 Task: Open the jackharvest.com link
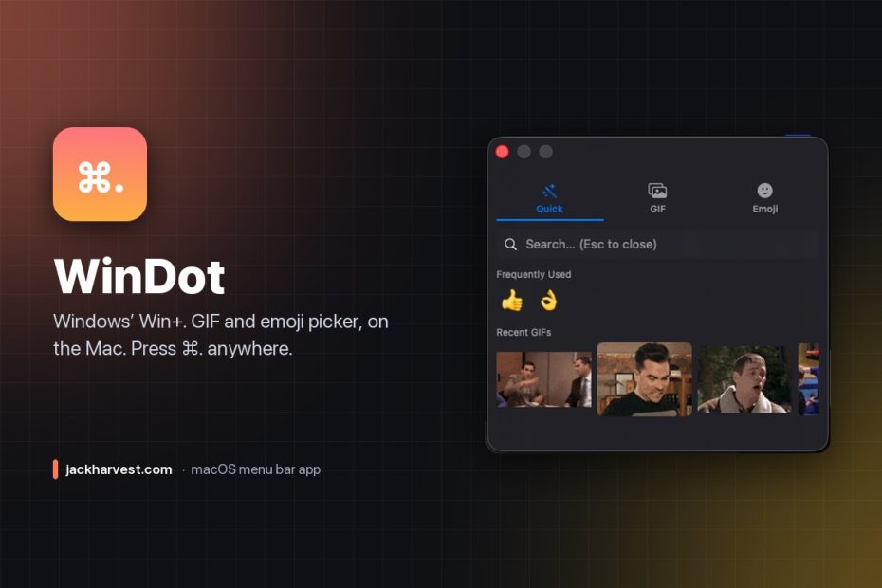tap(119, 469)
